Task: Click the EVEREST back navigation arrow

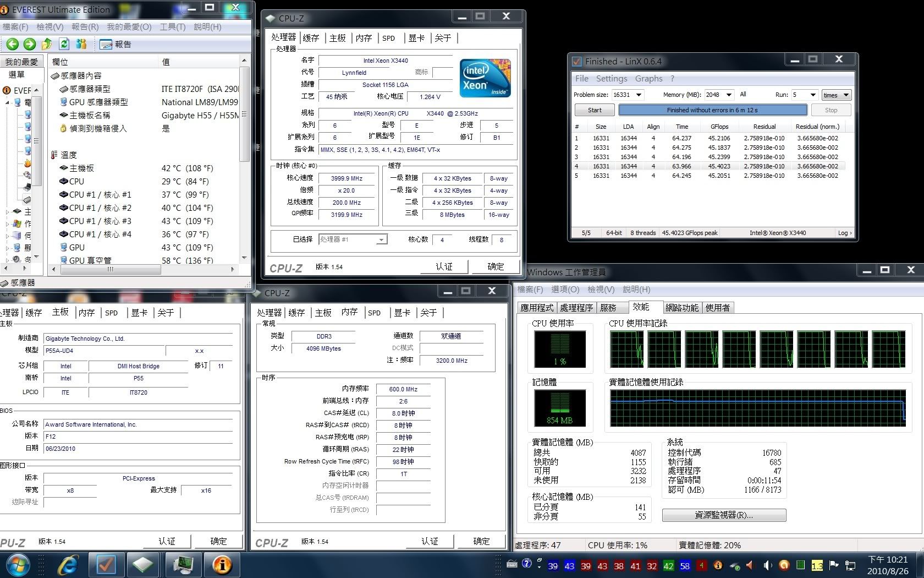Action: 13,44
